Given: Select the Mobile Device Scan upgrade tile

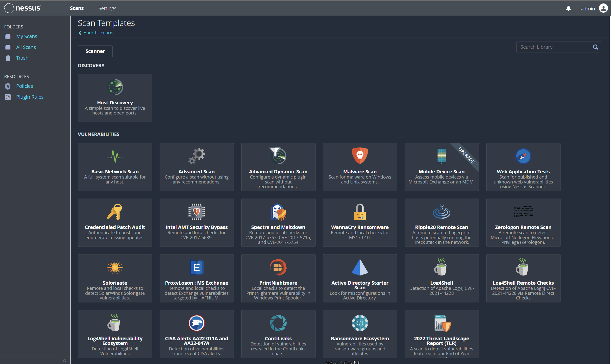Looking at the screenshot, I should point(441,167).
